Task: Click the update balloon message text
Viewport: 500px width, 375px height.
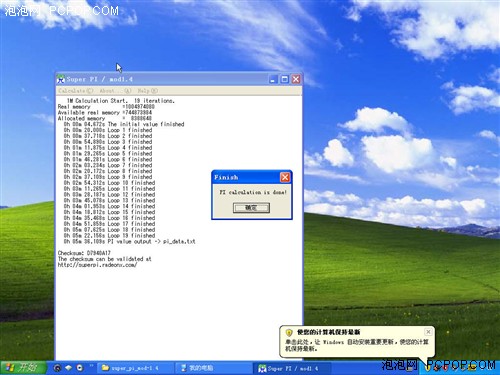Action: click(x=357, y=345)
